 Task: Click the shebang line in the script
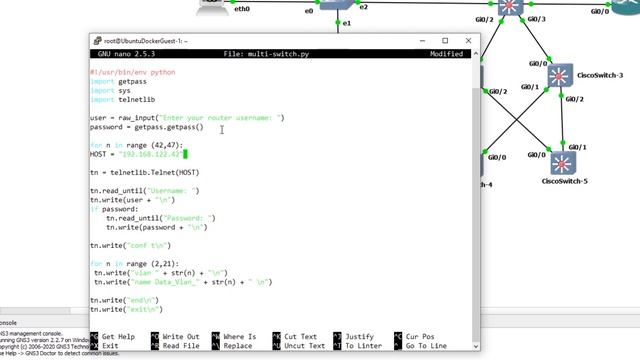[133, 72]
